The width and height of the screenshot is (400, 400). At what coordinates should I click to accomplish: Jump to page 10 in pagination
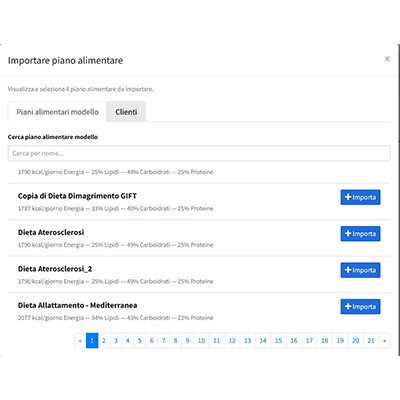(x=201, y=341)
